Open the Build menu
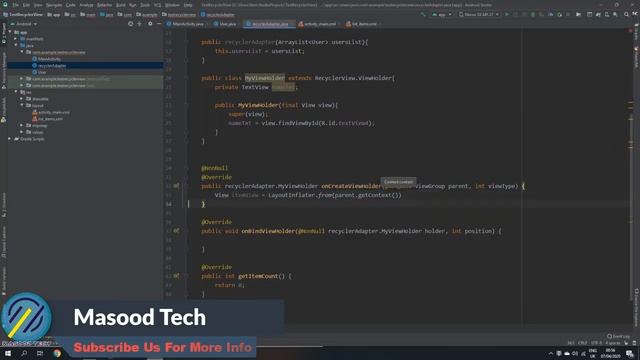 pos(121,5)
